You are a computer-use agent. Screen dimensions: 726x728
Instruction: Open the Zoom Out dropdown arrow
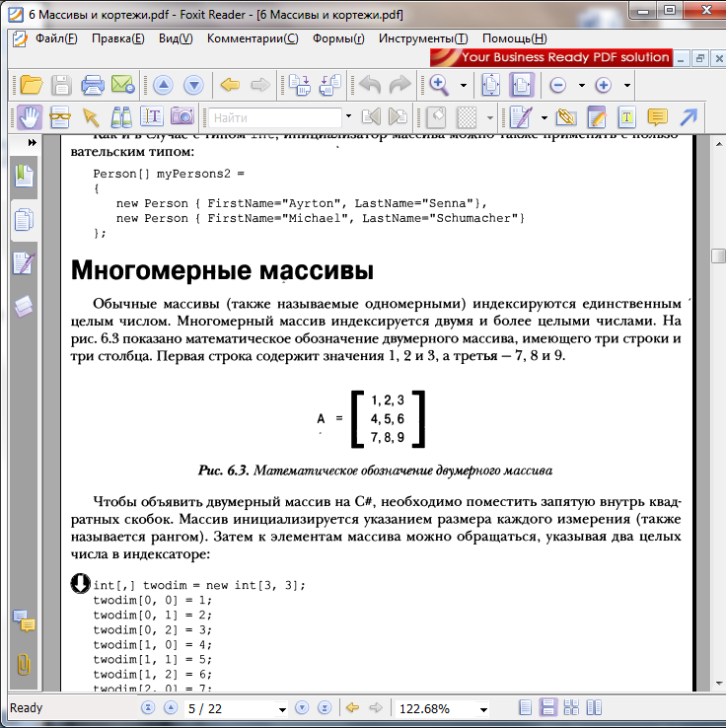pos(582,86)
